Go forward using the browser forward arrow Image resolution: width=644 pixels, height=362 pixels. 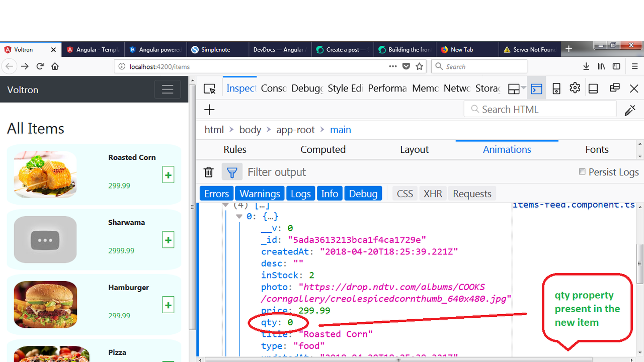click(25, 66)
